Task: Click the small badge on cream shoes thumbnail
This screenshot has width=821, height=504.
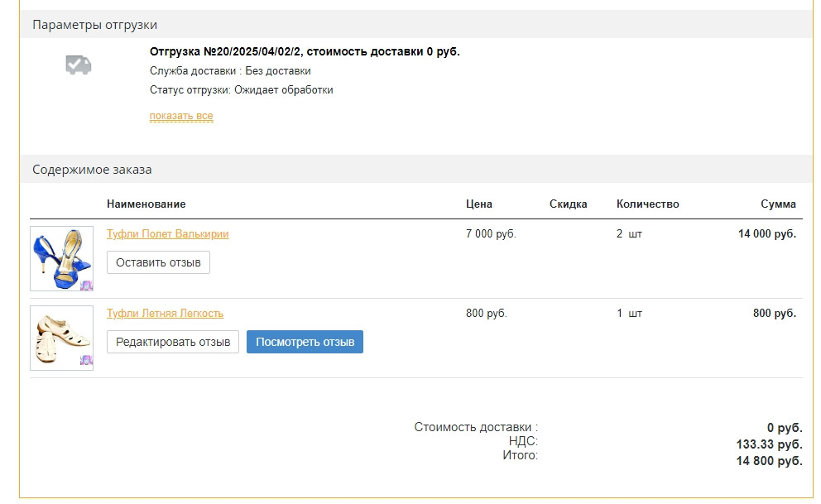Action: pyautogui.click(x=86, y=361)
